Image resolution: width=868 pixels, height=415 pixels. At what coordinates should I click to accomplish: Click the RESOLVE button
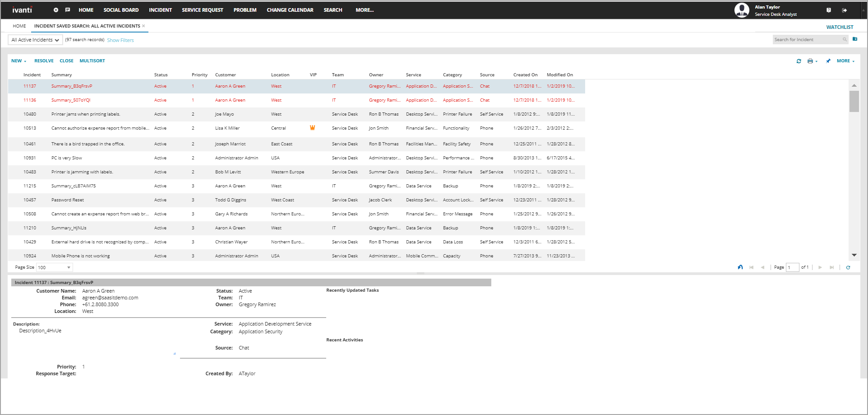click(x=44, y=61)
